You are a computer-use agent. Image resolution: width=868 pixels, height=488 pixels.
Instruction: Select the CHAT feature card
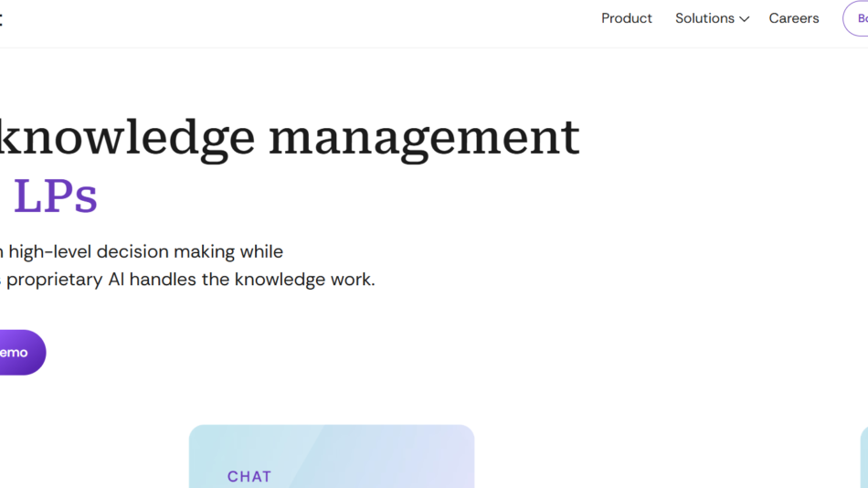[331, 456]
